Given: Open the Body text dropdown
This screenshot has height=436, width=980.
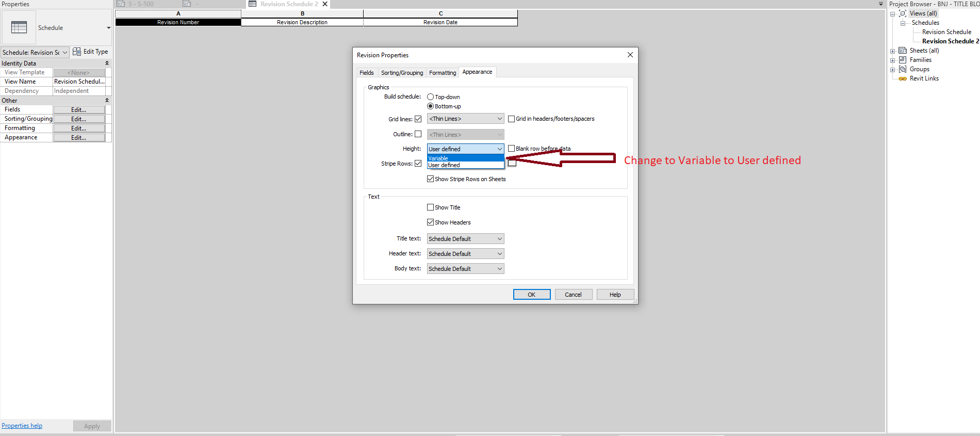Looking at the screenshot, I should click(x=465, y=269).
